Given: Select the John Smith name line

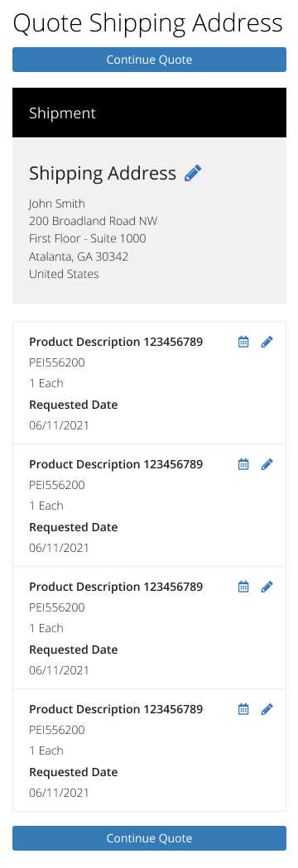Looking at the screenshot, I should (57, 204).
